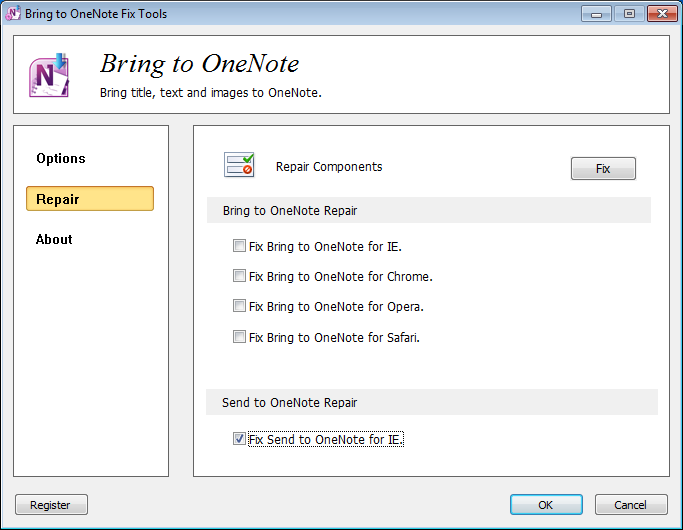Click the Bring to OneNote logo icon

pos(49,75)
